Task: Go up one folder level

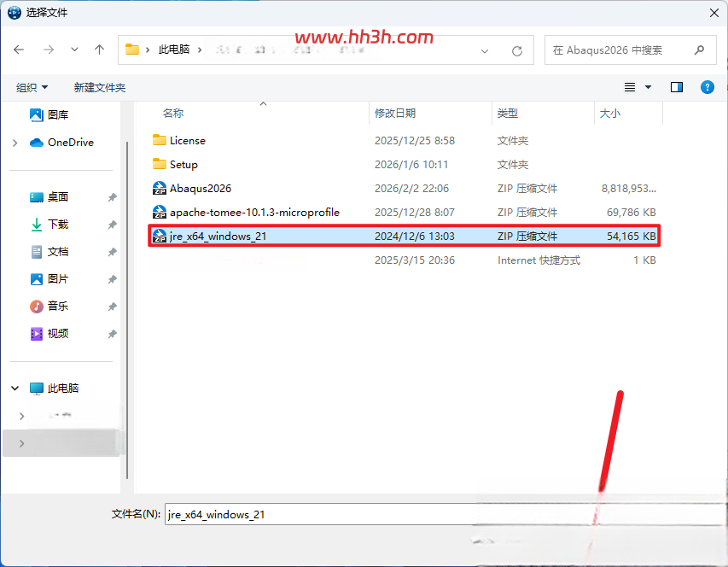Action: tap(99, 50)
